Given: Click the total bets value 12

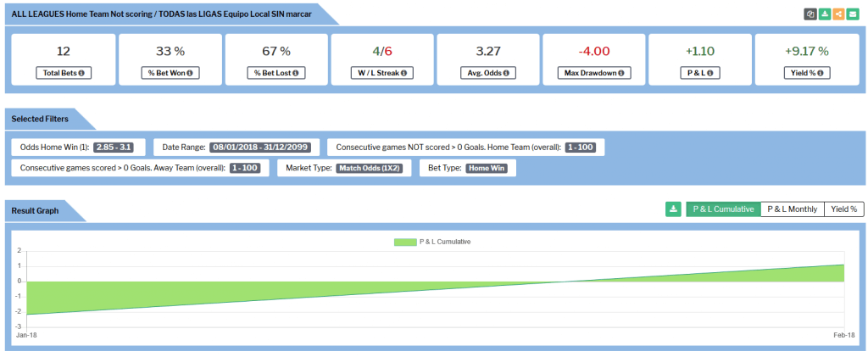Looking at the screenshot, I should (64, 51).
